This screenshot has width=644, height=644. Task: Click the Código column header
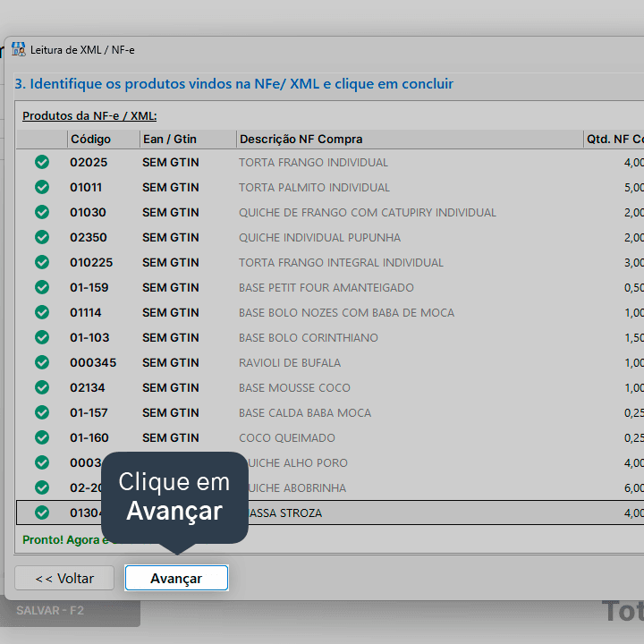point(104,140)
